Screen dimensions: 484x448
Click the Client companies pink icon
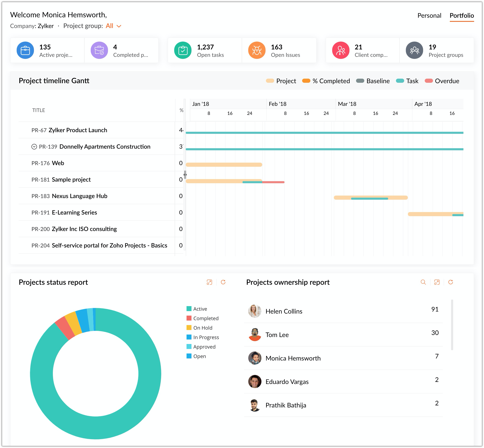(x=341, y=50)
